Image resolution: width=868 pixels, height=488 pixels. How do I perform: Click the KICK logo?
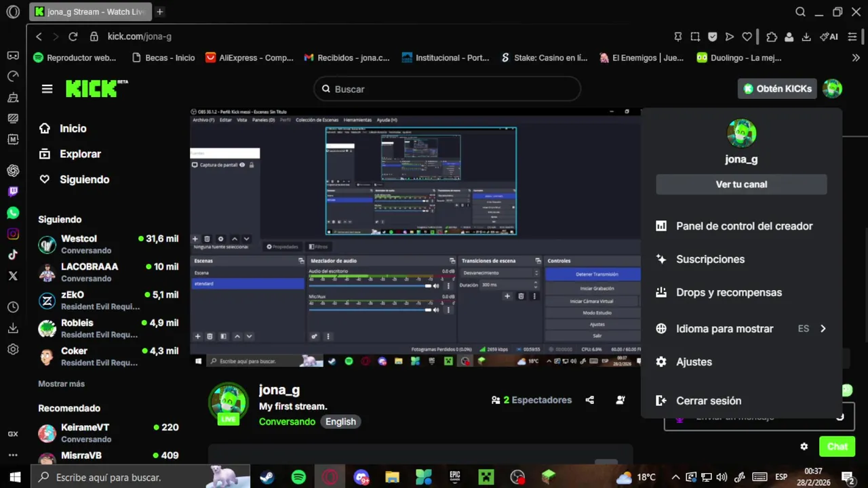pos(96,89)
